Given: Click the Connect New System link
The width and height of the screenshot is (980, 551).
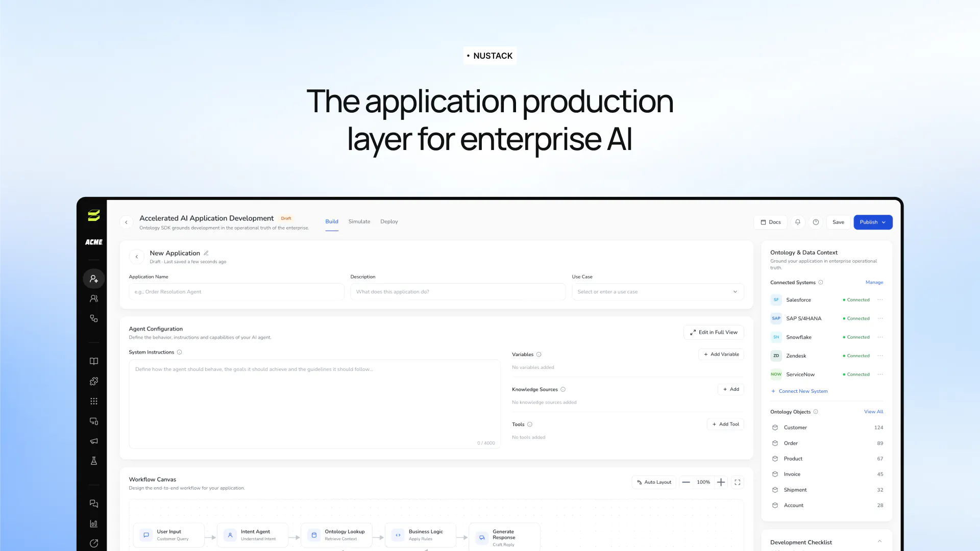Looking at the screenshot, I should coord(799,391).
